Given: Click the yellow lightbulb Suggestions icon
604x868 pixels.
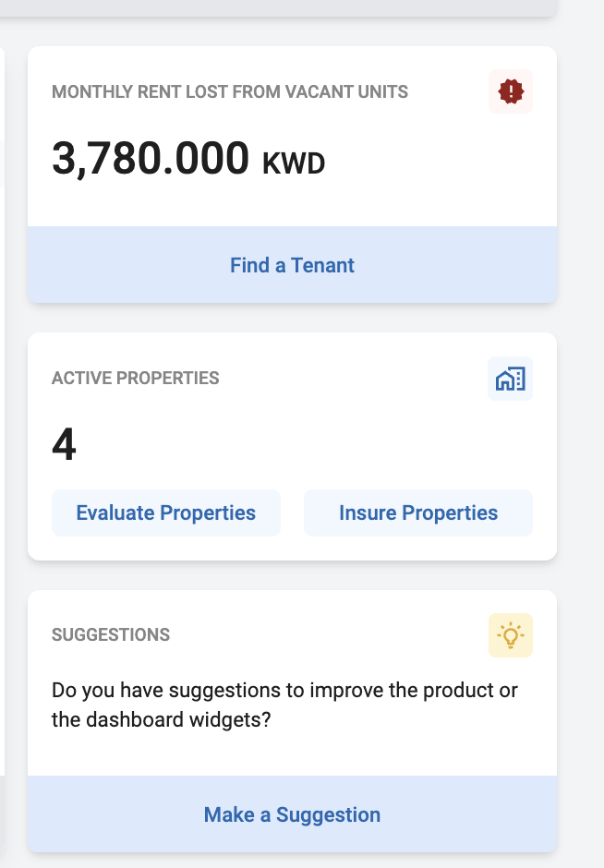Looking at the screenshot, I should click(x=511, y=635).
